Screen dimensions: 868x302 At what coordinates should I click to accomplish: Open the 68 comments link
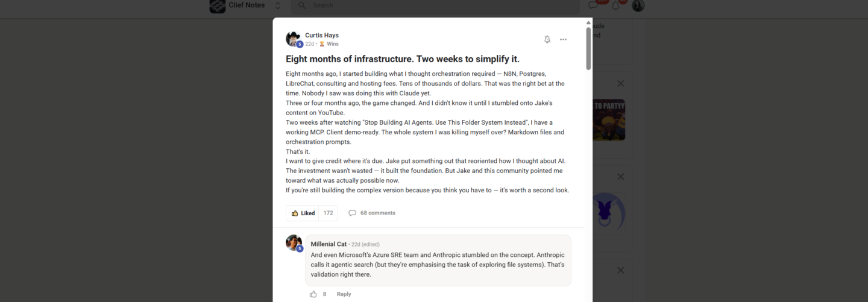tap(377, 213)
